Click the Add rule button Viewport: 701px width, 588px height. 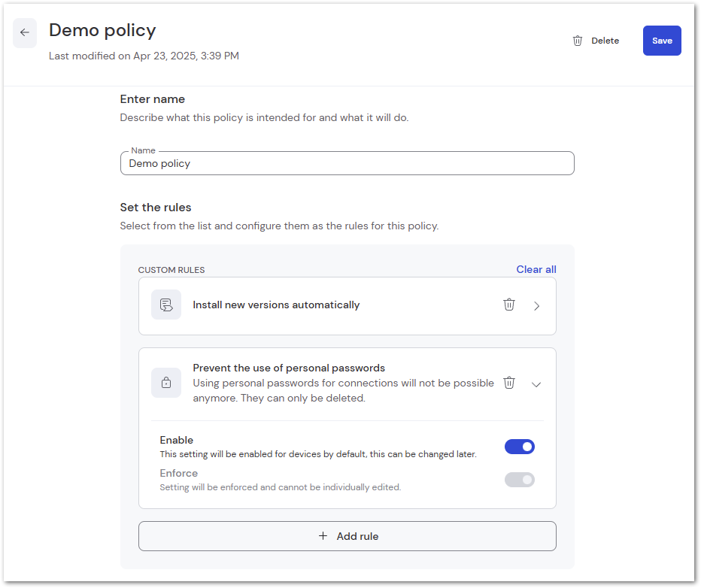coord(347,535)
